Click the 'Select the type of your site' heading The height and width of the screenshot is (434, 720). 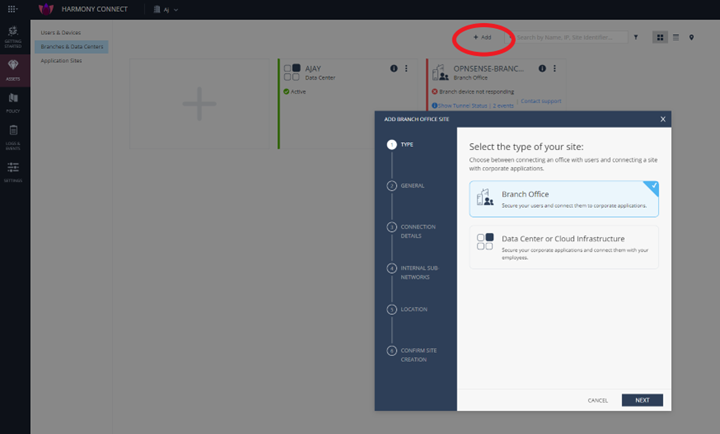[x=526, y=147]
